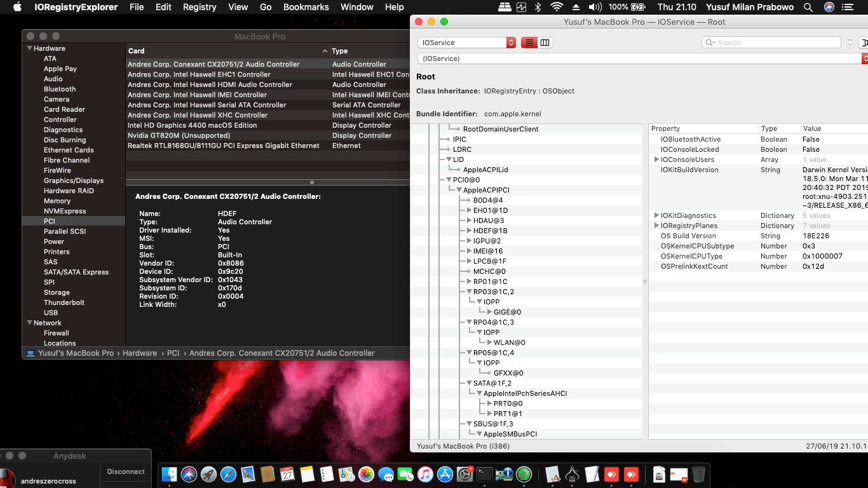Image resolution: width=868 pixels, height=488 pixels.
Task: Click Hardware in the path breadcrumb
Action: pos(140,353)
